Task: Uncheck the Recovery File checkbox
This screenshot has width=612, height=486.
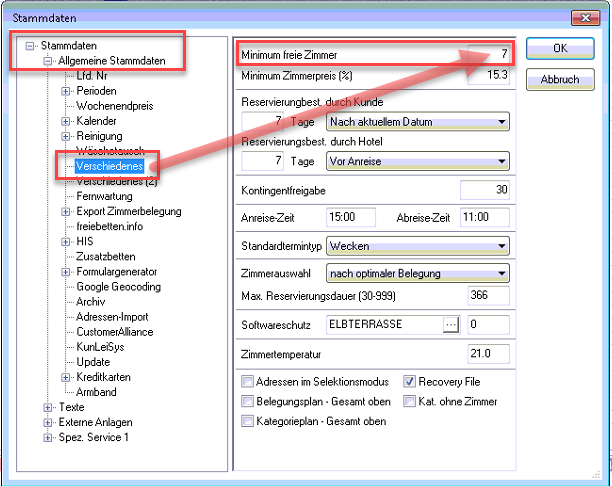Action: (409, 381)
